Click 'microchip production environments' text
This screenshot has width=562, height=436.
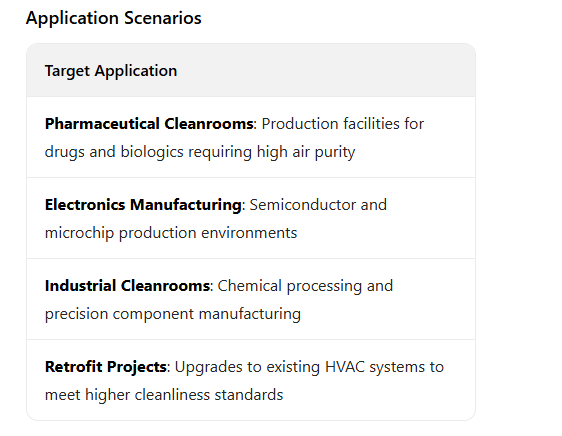click(171, 233)
